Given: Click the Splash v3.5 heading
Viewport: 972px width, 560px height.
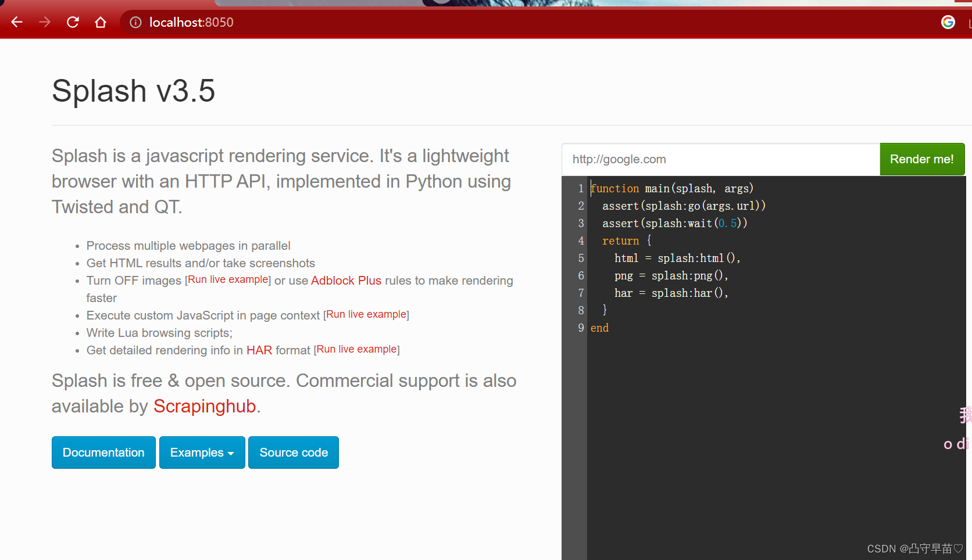Looking at the screenshot, I should (x=133, y=91).
